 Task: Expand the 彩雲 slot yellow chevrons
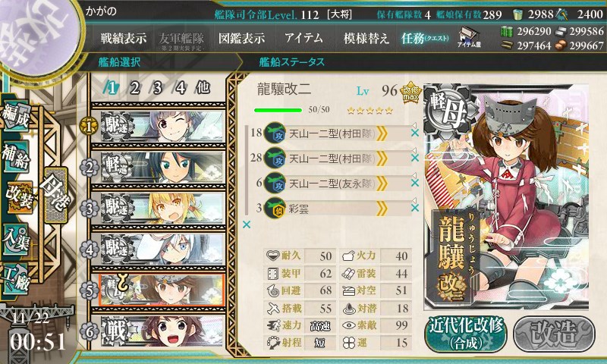(382, 209)
